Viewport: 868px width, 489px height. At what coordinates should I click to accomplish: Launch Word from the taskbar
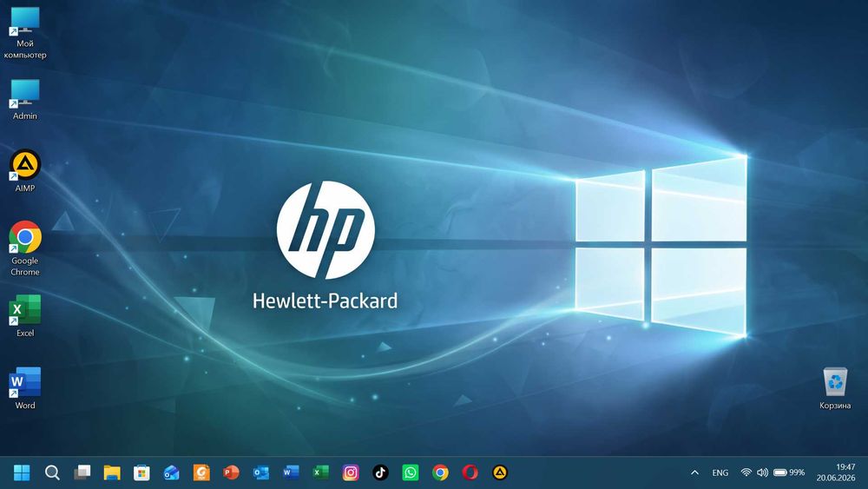[x=291, y=472]
